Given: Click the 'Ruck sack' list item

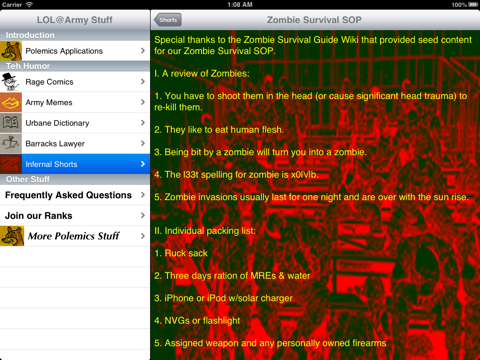Looking at the screenshot, I should tap(181, 253).
